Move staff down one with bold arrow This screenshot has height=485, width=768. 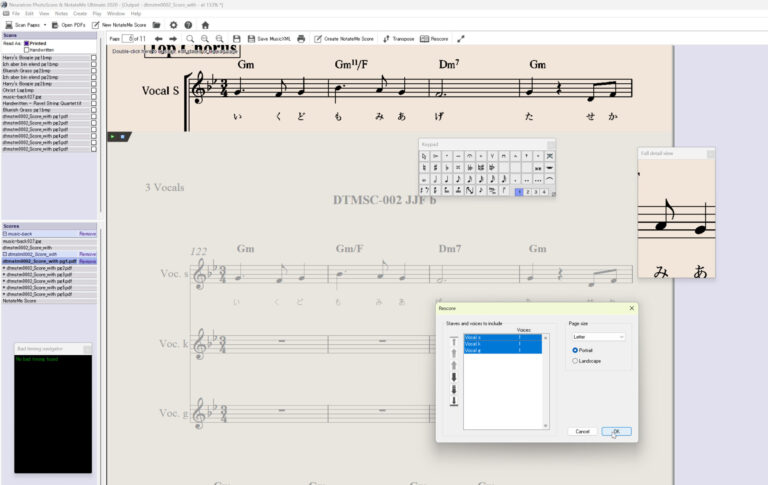point(454,377)
